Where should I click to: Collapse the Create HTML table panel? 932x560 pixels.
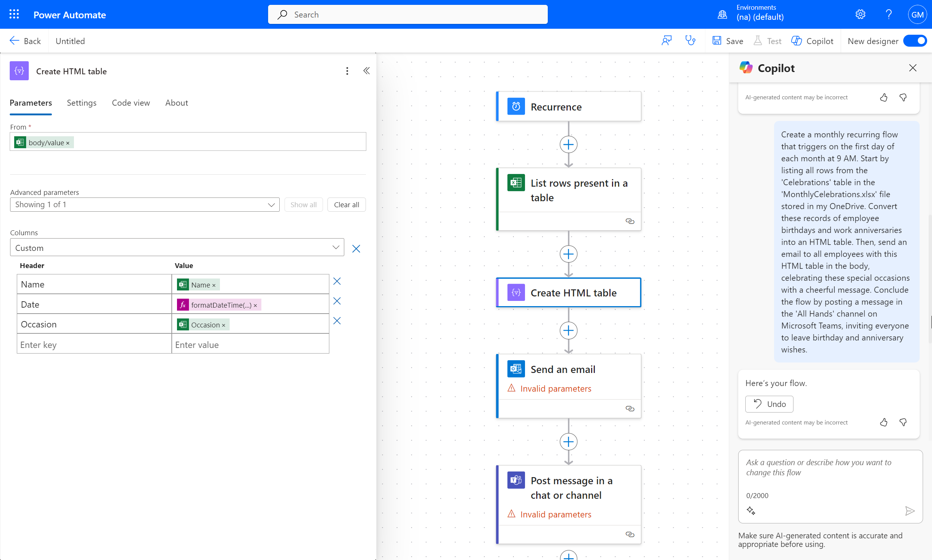tap(366, 71)
